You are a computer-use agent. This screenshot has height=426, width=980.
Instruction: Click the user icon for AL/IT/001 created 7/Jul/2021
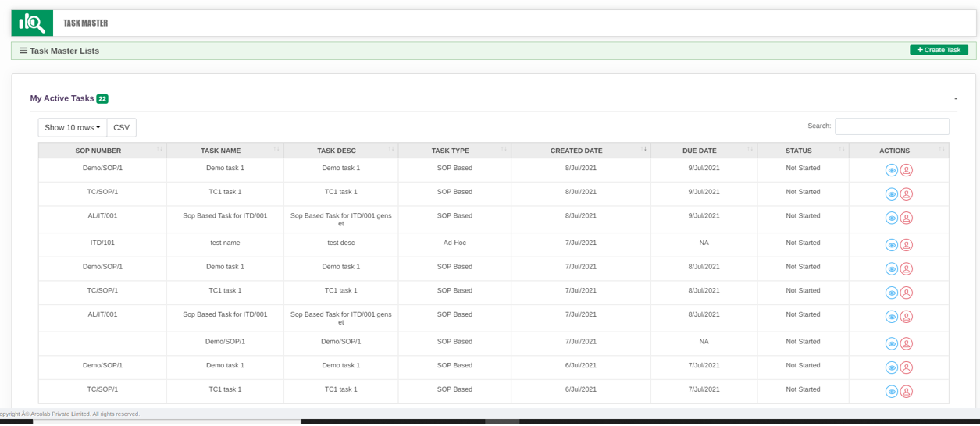point(906,317)
